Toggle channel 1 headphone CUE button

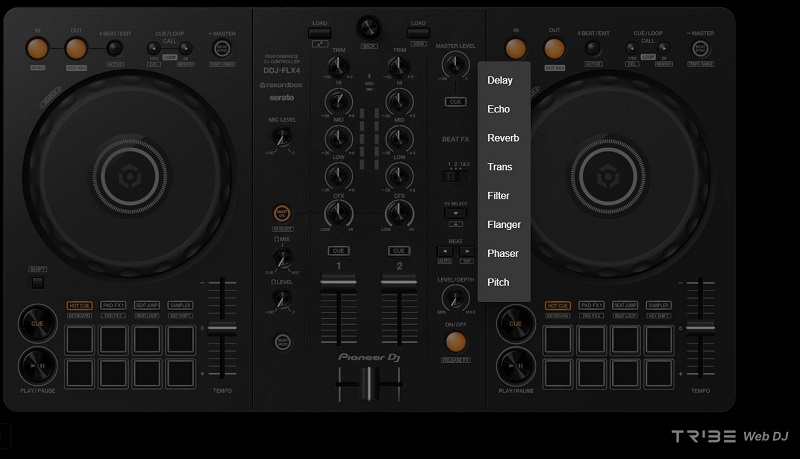coord(338,251)
